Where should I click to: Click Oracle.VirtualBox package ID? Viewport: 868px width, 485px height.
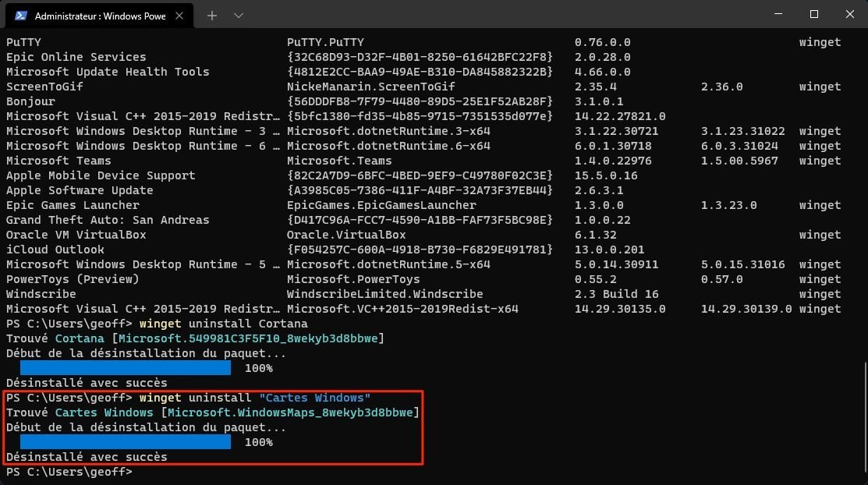point(346,235)
